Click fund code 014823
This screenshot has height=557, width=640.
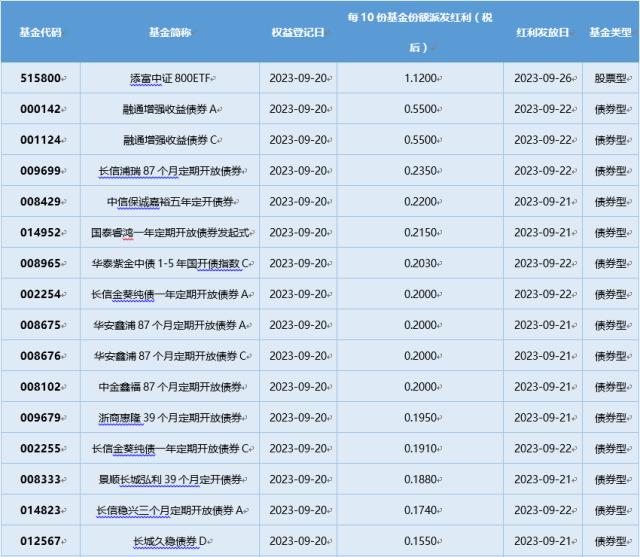point(40,510)
